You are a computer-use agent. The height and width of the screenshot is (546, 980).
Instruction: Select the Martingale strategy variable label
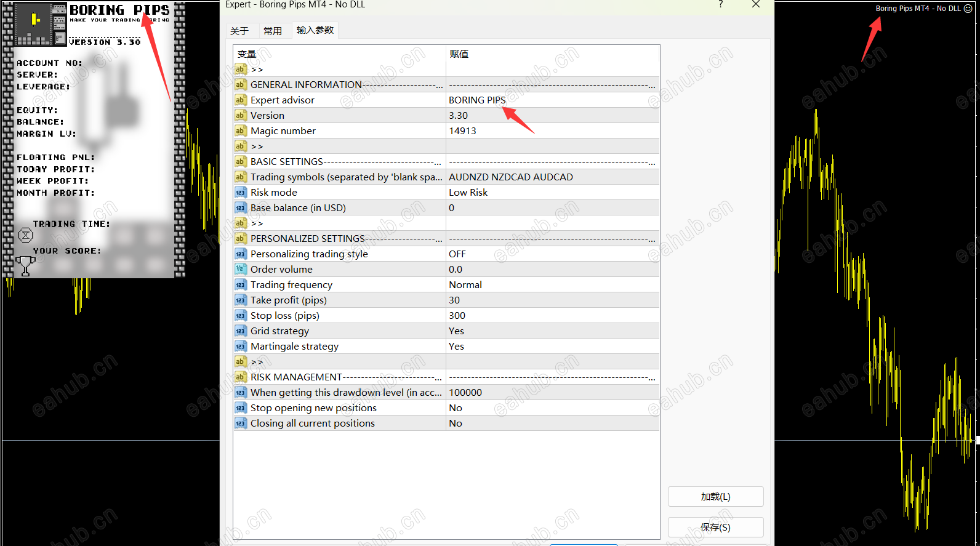(x=294, y=347)
